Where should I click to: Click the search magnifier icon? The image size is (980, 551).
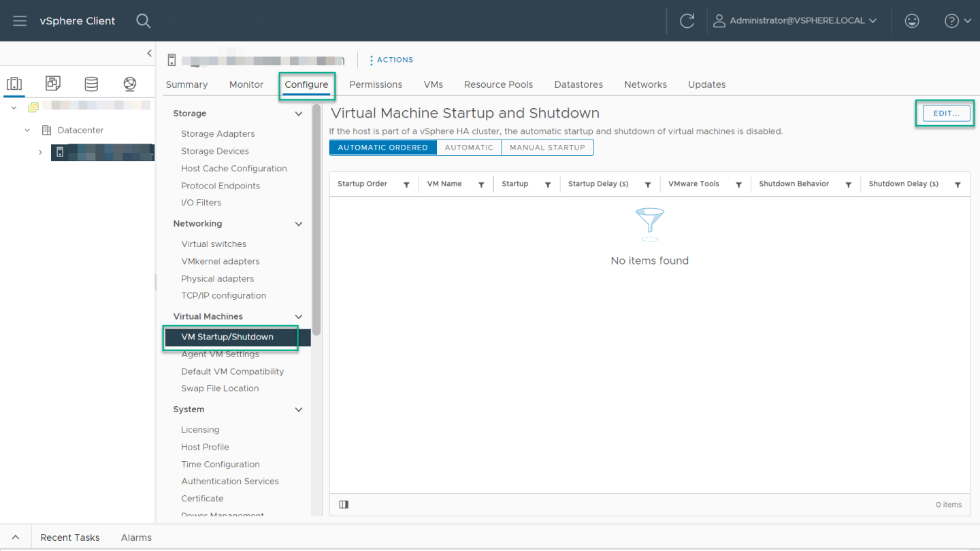pos(143,21)
